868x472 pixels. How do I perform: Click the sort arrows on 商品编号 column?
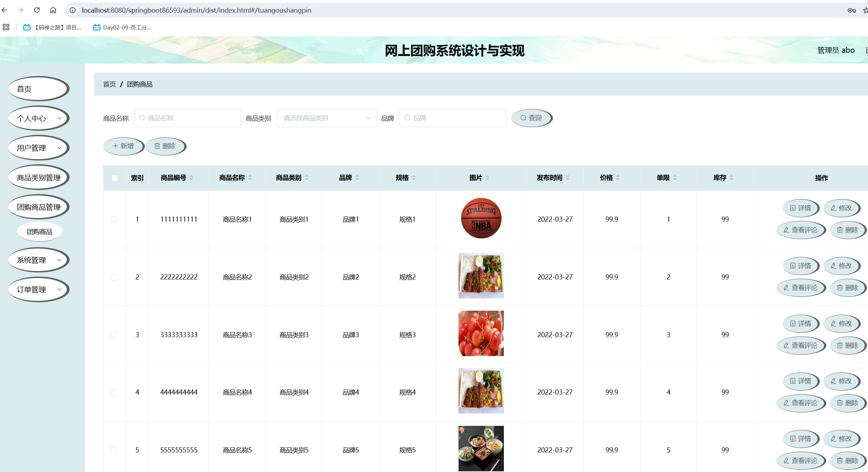coord(191,178)
